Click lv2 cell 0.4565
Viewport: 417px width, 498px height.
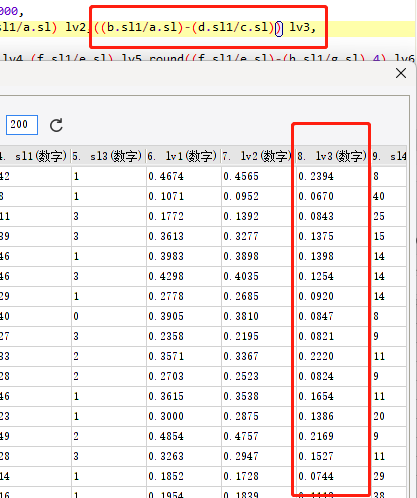click(258, 176)
